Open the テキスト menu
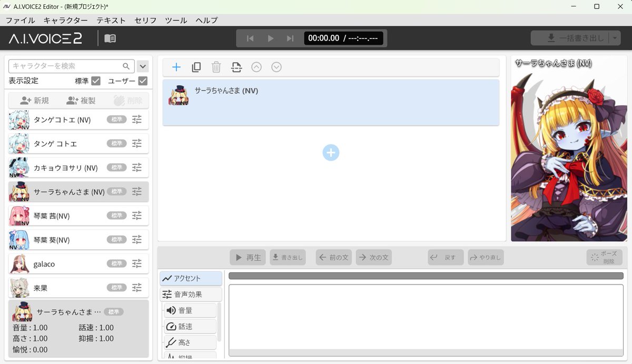632x364 pixels. click(111, 21)
